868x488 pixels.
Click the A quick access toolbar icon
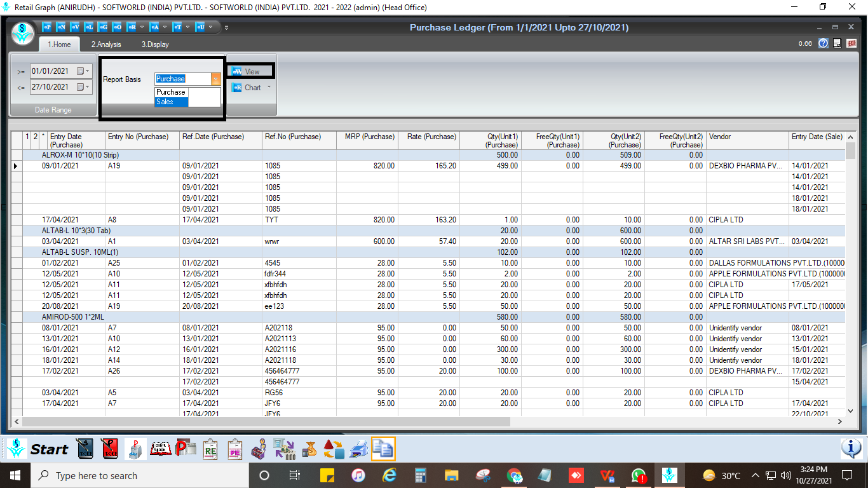coord(154,27)
